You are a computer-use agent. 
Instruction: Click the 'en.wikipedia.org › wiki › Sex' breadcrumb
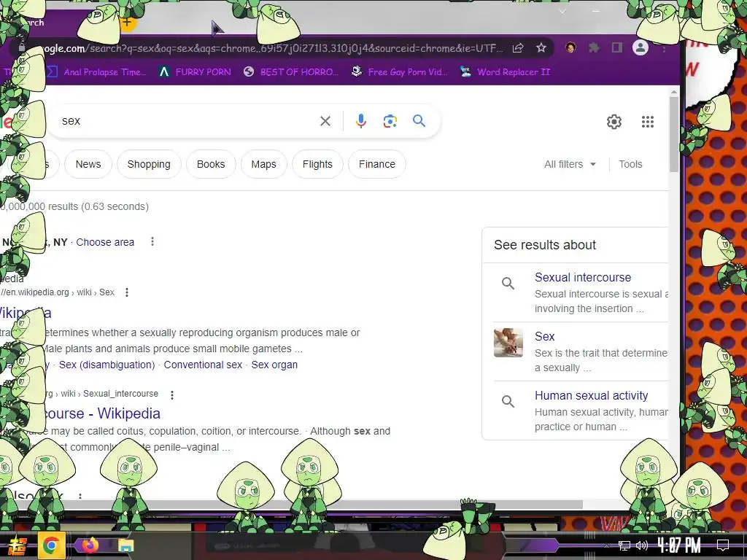tap(57, 292)
